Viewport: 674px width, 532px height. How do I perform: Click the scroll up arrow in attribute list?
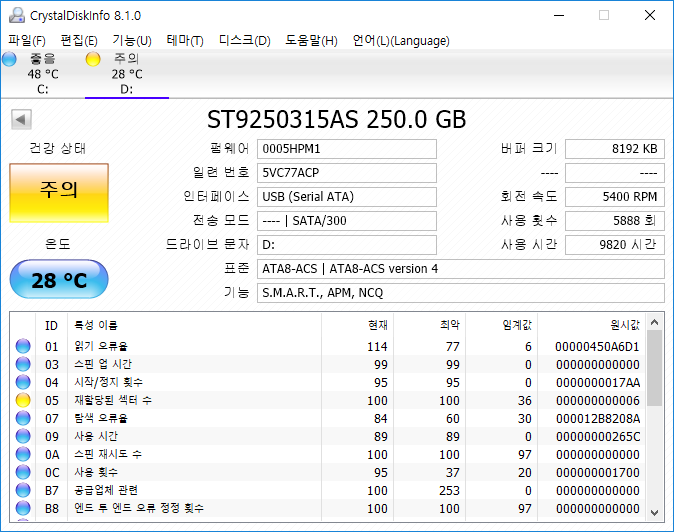tap(655, 322)
